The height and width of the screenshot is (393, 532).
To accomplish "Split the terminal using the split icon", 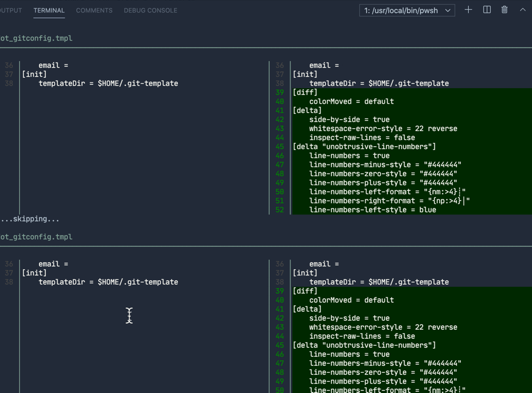I will tap(486, 10).
